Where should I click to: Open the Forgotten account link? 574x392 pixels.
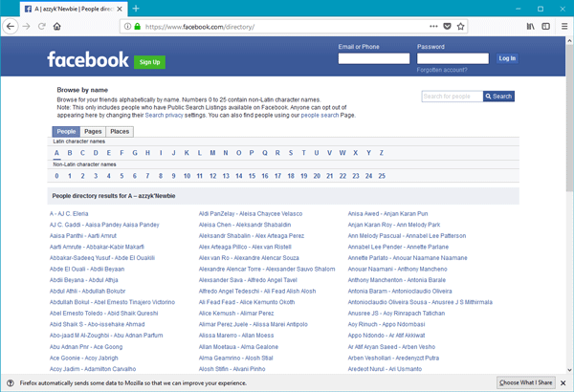click(442, 70)
